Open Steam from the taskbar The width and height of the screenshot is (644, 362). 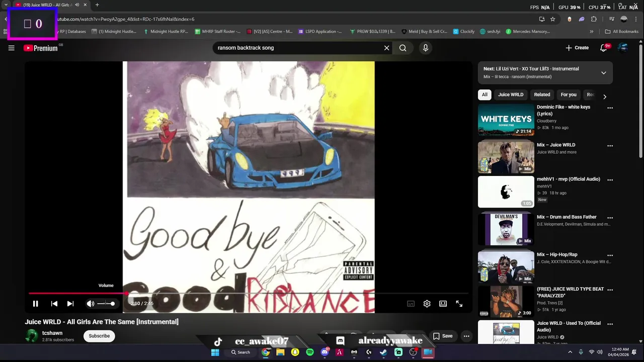(383, 352)
